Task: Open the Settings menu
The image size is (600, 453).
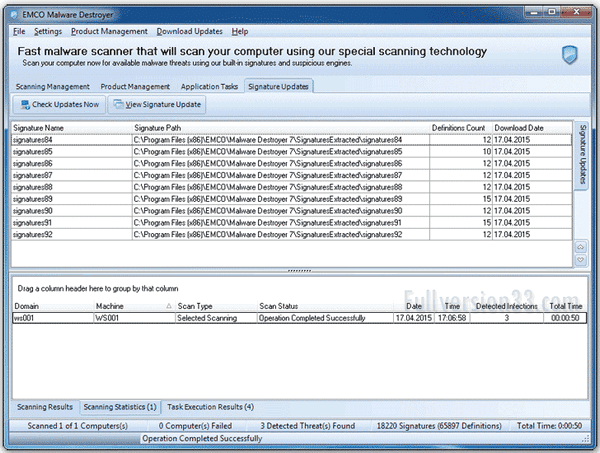Action: tap(48, 31)
